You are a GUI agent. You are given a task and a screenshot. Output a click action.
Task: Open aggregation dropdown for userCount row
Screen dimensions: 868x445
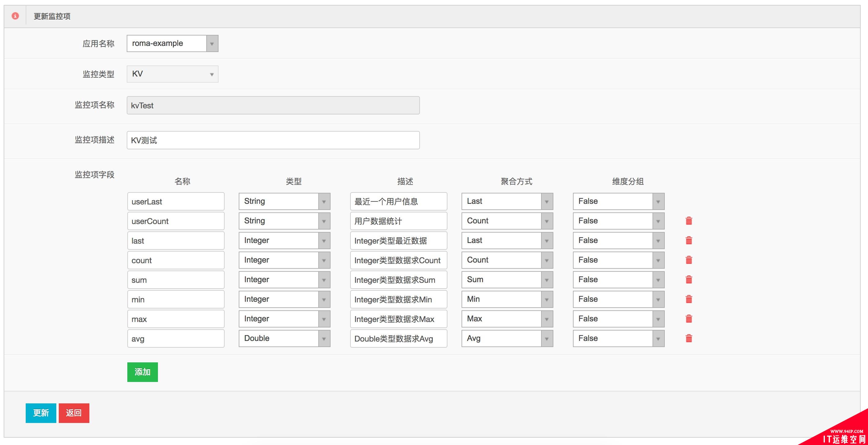click(x=507, y=221)
